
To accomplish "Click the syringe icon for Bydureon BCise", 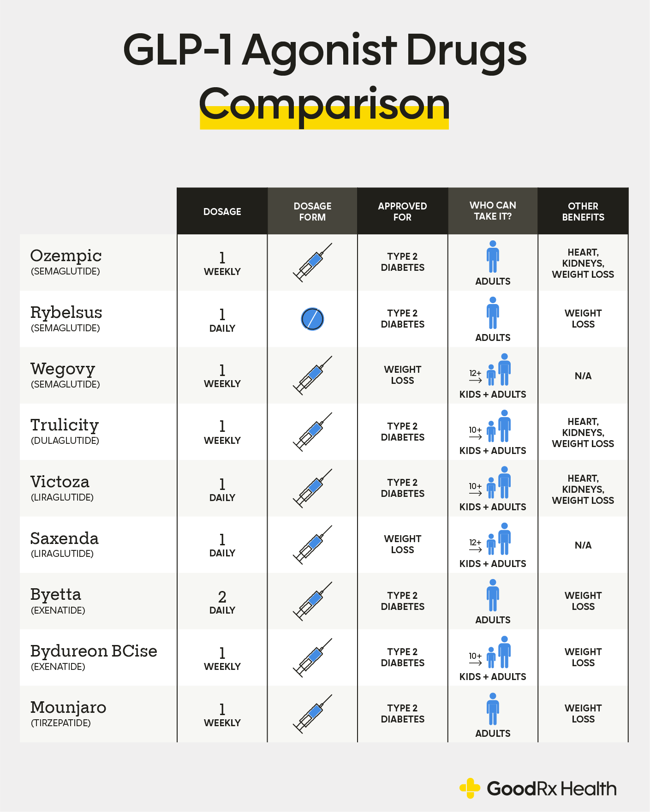I will (x=312, y=658).
